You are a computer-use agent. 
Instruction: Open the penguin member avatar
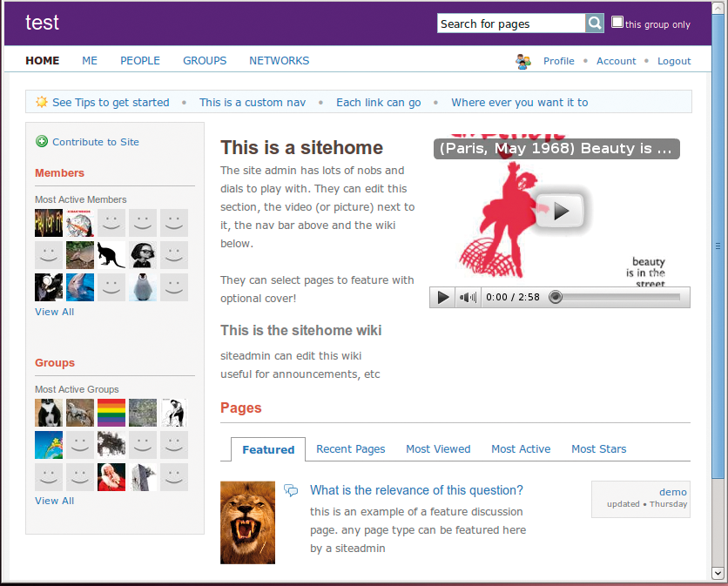pyautogui.click(x=143, y=287)
